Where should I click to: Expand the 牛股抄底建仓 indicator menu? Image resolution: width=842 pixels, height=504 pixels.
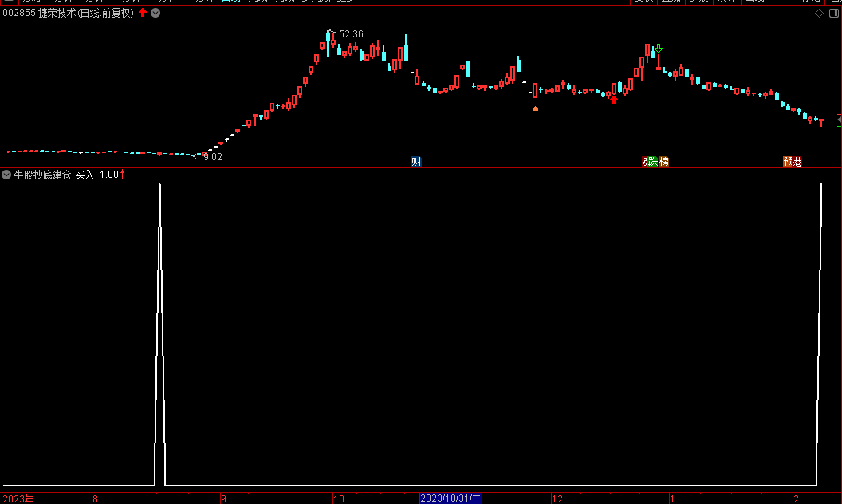point(6,175)
